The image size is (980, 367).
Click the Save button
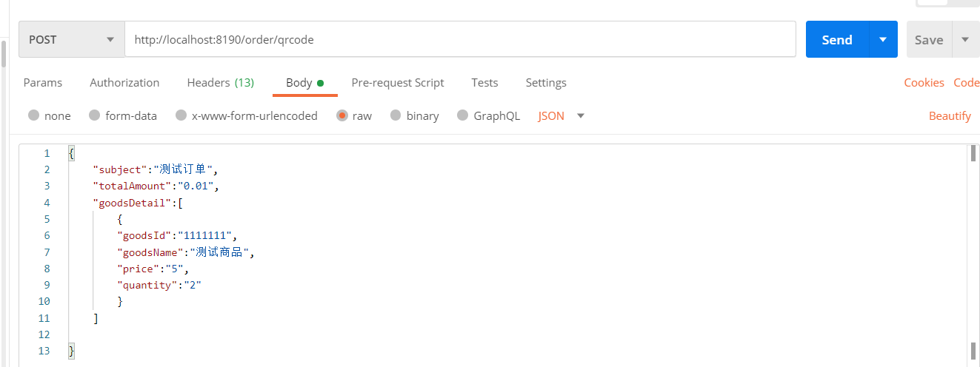point(928,40)
